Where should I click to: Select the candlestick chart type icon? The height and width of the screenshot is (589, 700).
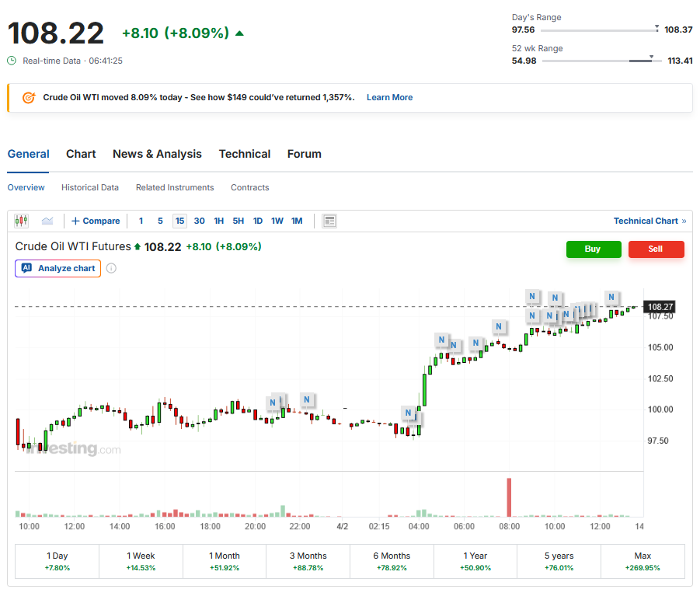[22, 221]
